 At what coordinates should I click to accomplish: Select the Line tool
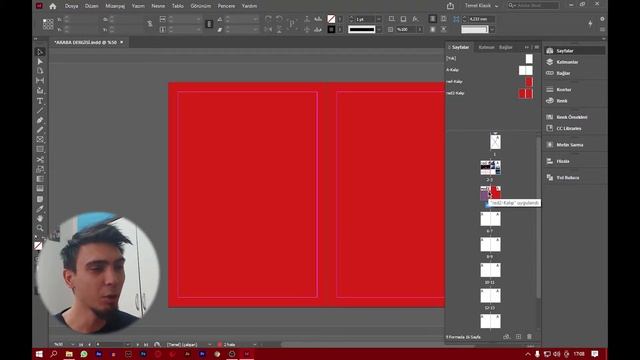[40, 111]
